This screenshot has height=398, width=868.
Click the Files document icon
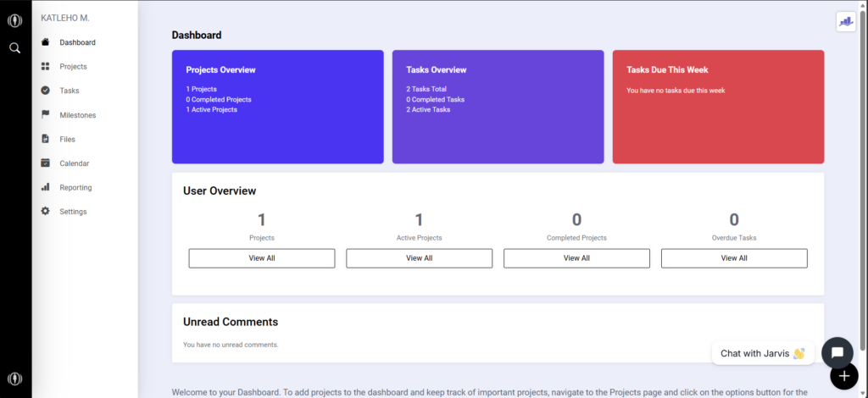[46, 139]
